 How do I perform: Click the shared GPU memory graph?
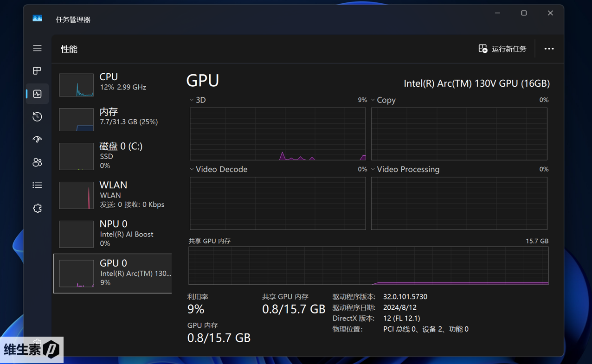[368, 266]
